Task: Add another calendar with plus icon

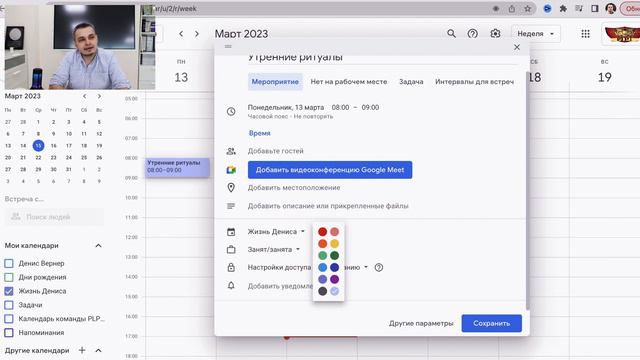Action: [x=82, y=350]
